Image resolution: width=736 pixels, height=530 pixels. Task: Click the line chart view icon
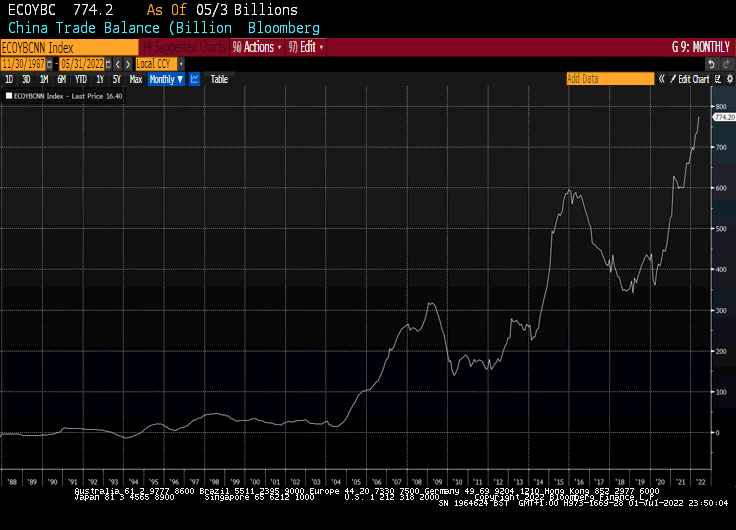coord(194,79)
